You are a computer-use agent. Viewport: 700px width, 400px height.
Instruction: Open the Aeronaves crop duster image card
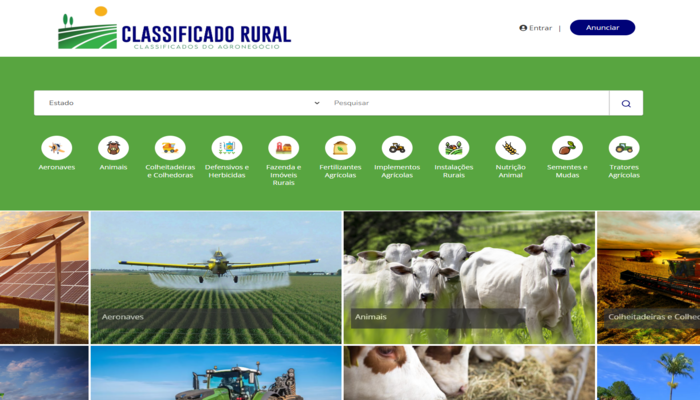click(x=216, y=278)
